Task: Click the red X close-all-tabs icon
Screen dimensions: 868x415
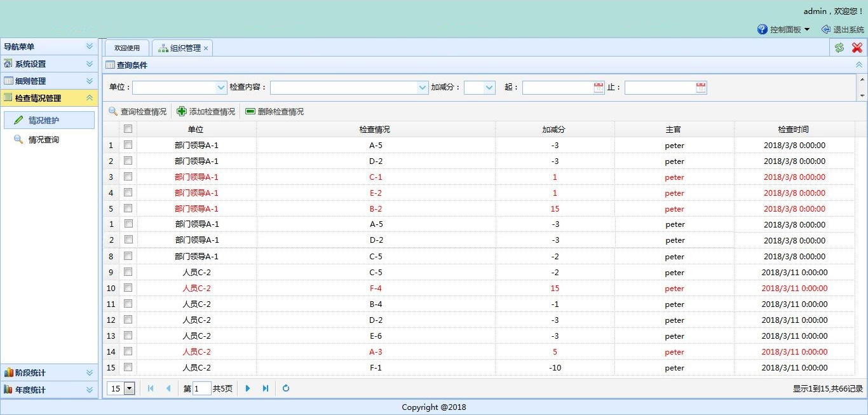Action: [x=857, y=48]
